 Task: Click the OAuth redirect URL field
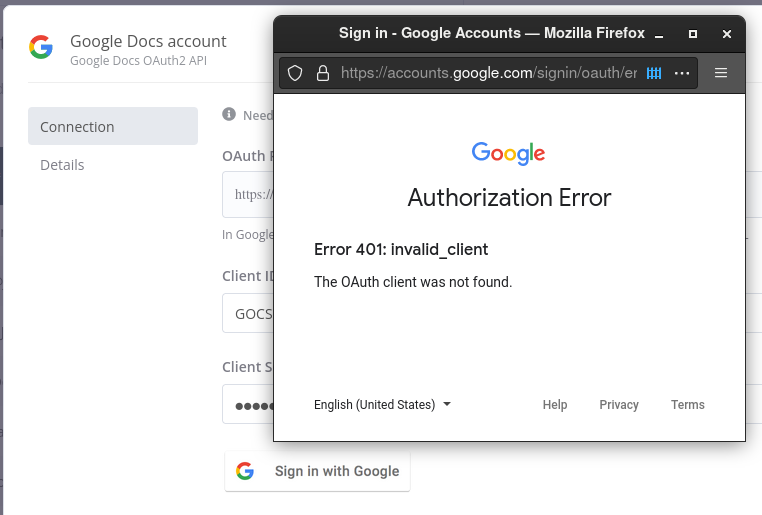248,195
